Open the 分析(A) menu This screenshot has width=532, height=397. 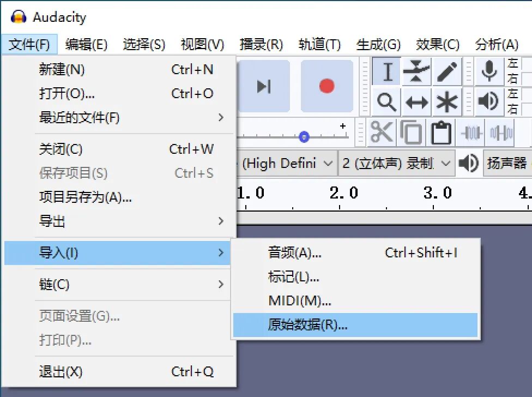point(497,45)
